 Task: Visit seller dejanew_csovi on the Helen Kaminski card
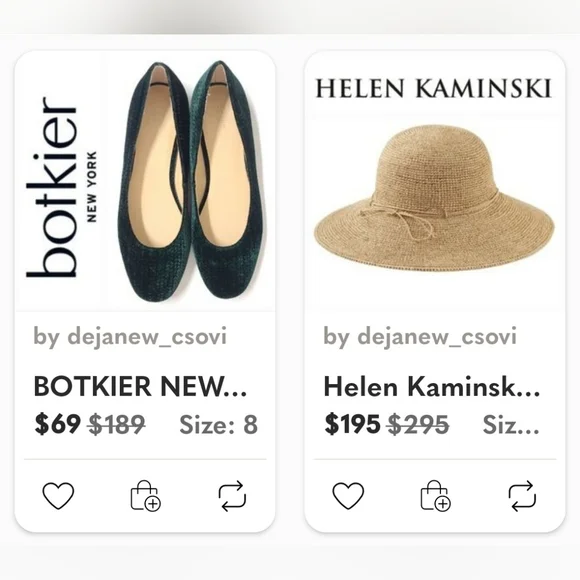pyautogui.click(x=420, y=336)
